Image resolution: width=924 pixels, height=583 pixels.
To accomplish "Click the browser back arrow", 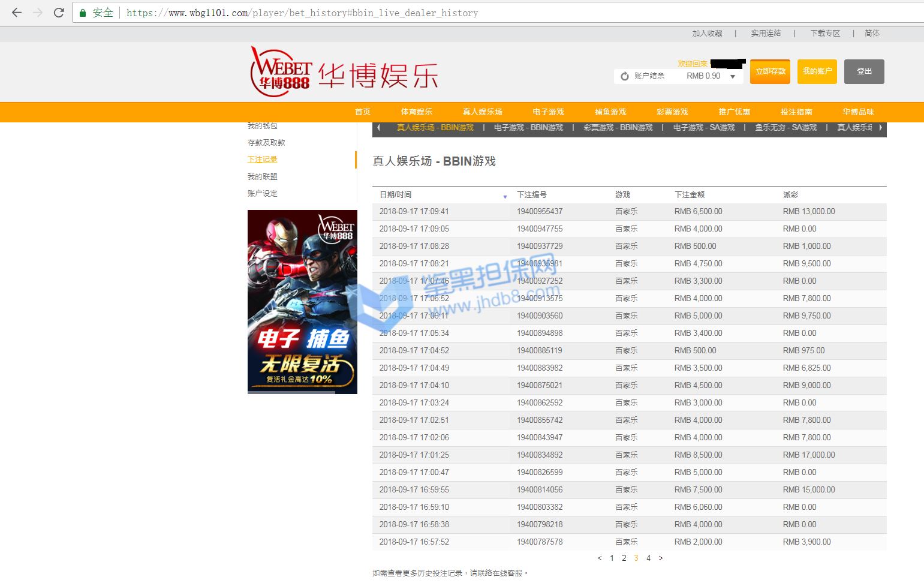I will [16, 13].
